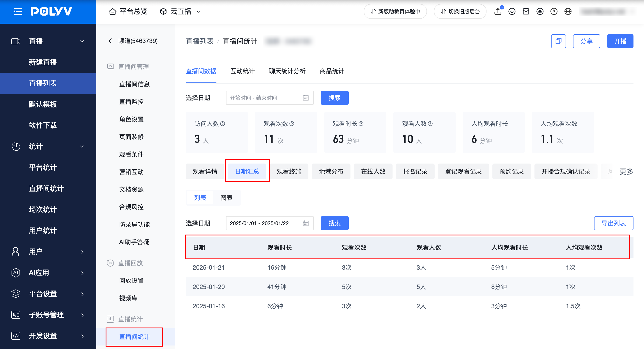Open the 2025/01/01 - 2025/01/22 date field
644x349 pixels.
tap(270, 223)
